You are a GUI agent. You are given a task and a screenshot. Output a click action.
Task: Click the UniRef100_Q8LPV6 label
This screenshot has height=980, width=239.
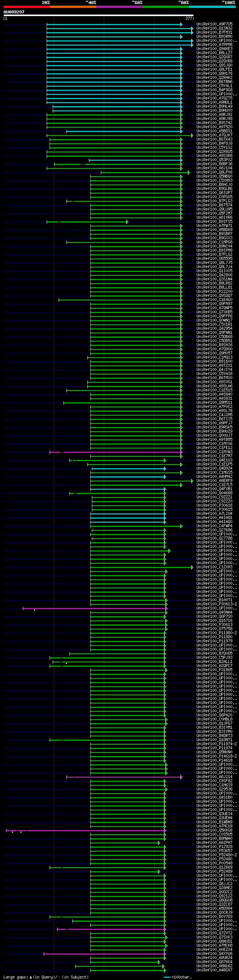(x=214, y=172)
